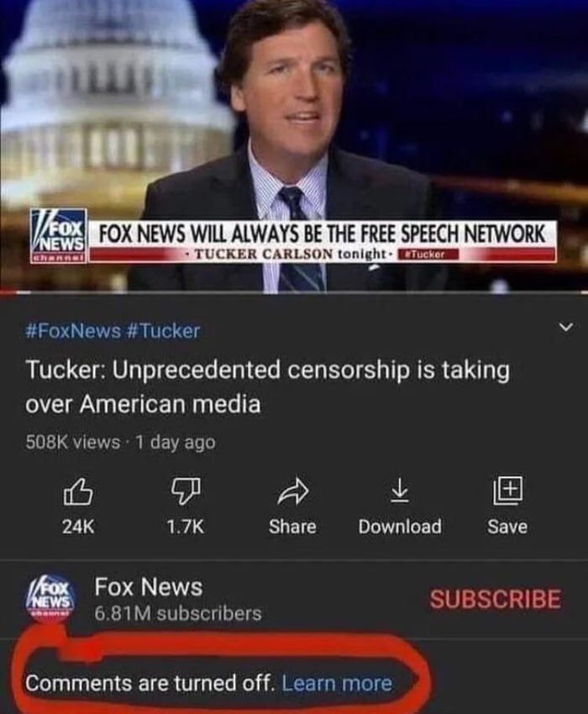Click the 6.81M subscribers text

point(178,613)
